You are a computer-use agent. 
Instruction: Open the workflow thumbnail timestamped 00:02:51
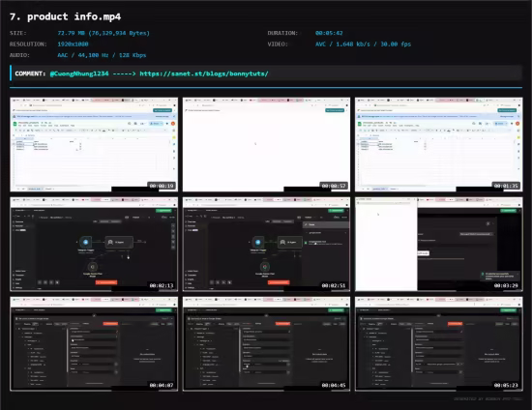(266, 245)
